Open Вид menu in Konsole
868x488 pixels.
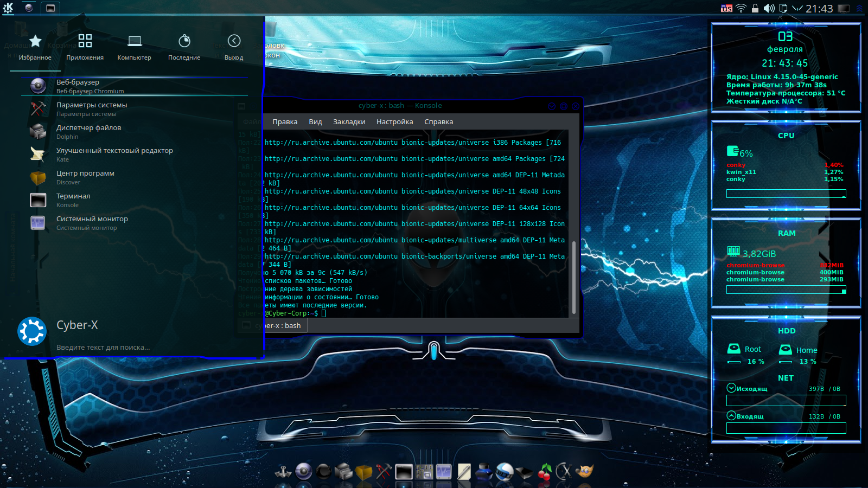(316, 121)
